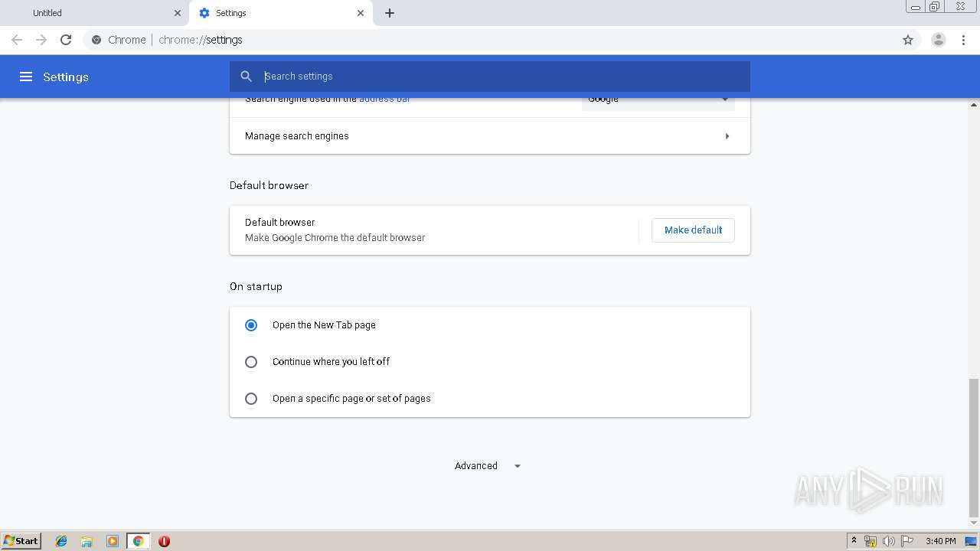Switch to the Settings tab
The width and height of the screenshot is (980, 551).
280,13
